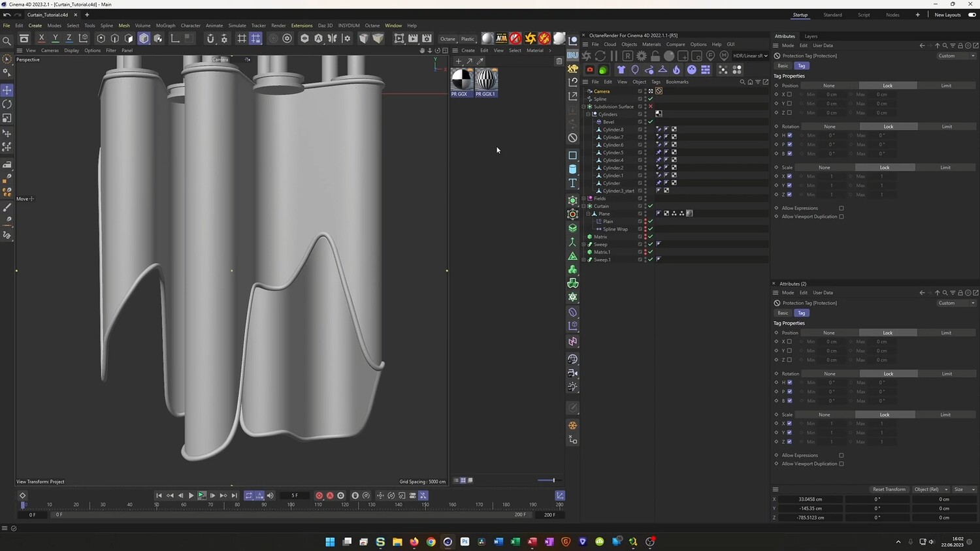Screen dimensions: 980x551
Task: Switch to the Layers tab
Action: 811,37
